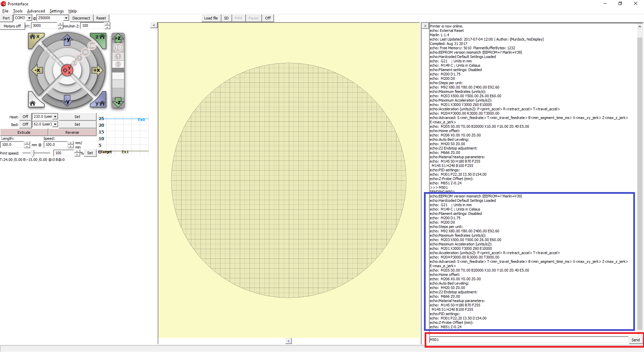Click the circular print bed view
644x352 pixels.
(289, 180)
